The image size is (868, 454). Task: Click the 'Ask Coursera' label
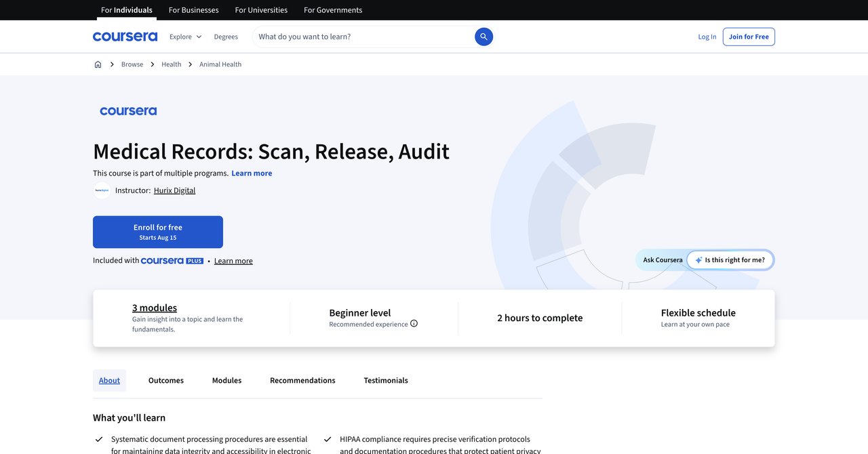[663, 260]
